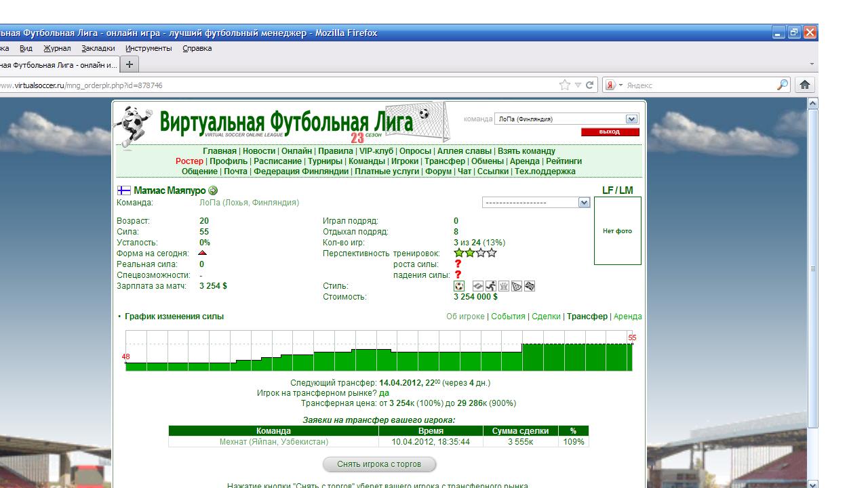868x488 pixels.
Task: Click the scrollbar up arrow
Action: pyautogui.click(x=813, y=103)
